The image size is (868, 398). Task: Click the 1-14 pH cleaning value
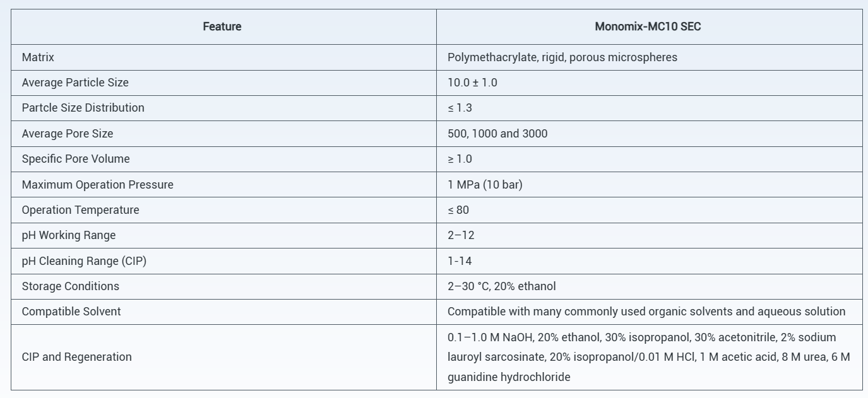click(x=460, y=261)
